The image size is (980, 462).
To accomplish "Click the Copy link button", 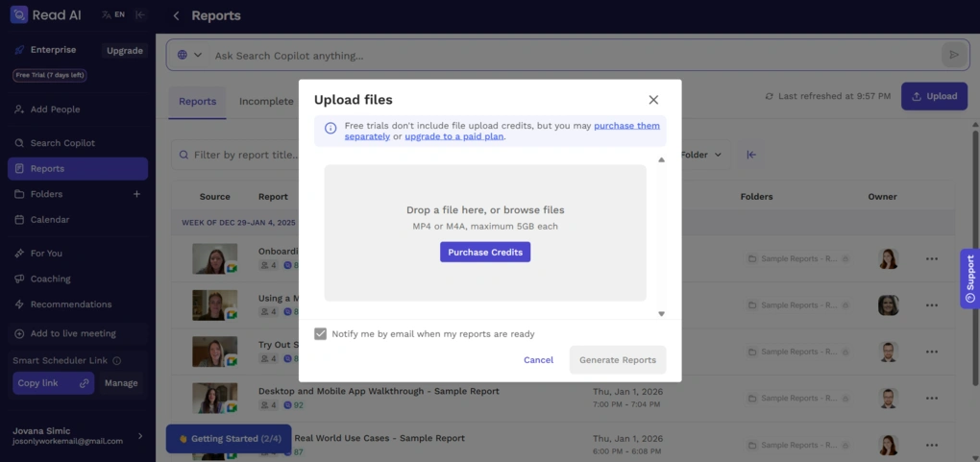I will click(x=53, y=383).
